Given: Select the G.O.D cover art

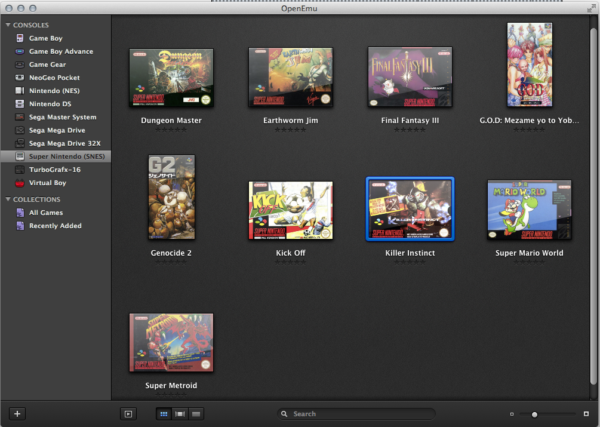Looking at the screenshot, I should pyautogui.click(x=530, y=65).
